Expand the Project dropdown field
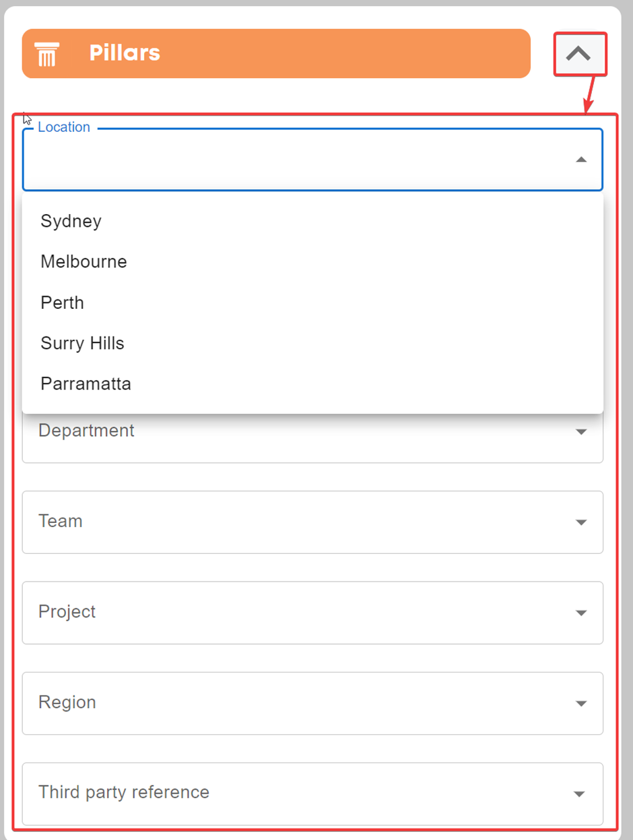 point(312,612)
